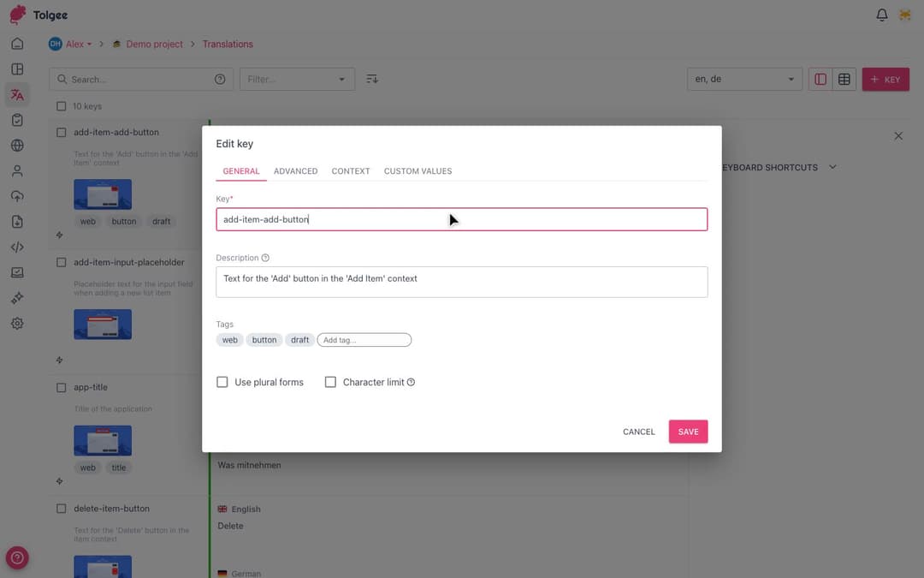Open the Members person icon in sidebar
Viewport: 924px width, 578px height.
pos(17,171)
